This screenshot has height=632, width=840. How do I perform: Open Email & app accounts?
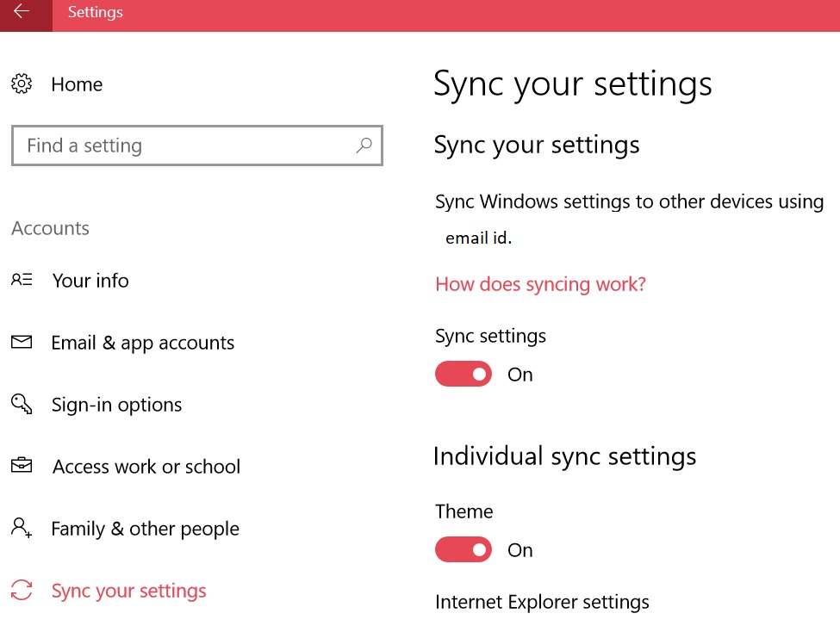142,343
